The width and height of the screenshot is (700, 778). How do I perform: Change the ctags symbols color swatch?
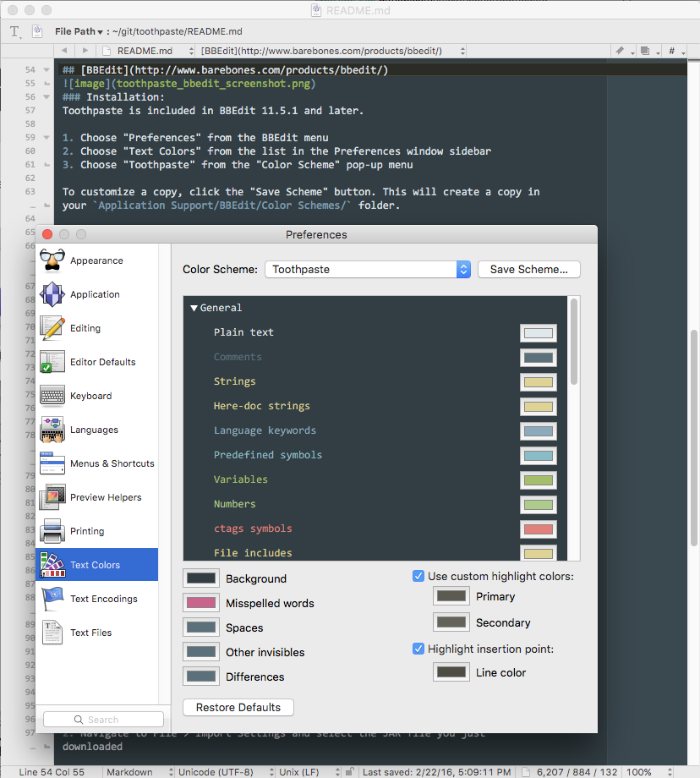pos(539,529)
